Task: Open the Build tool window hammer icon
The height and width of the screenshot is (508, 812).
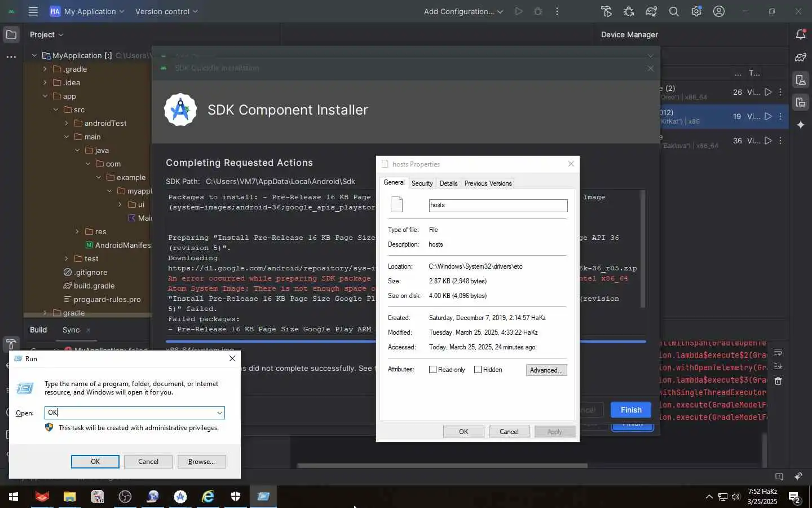Action: 11,344
